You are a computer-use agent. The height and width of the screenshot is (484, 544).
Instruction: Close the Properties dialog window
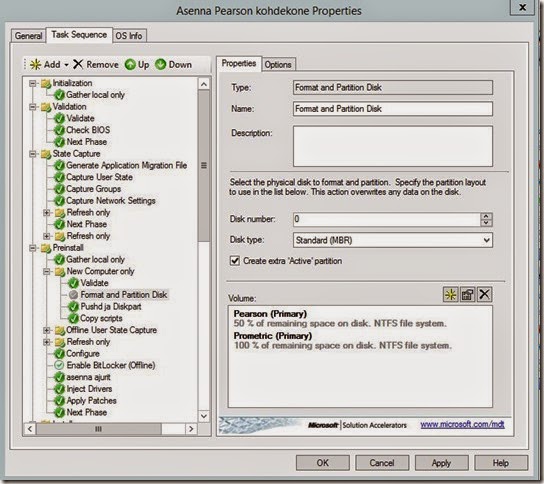522,7
